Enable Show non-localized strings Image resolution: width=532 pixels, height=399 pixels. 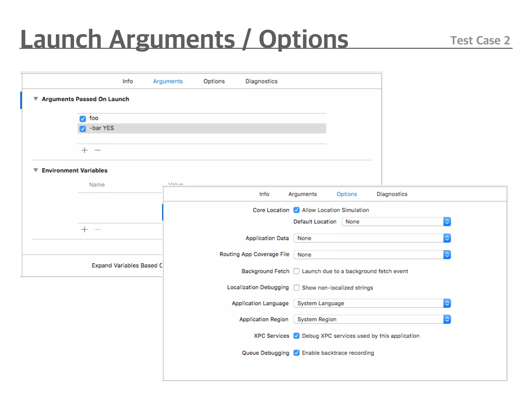[x=296, y=288]
